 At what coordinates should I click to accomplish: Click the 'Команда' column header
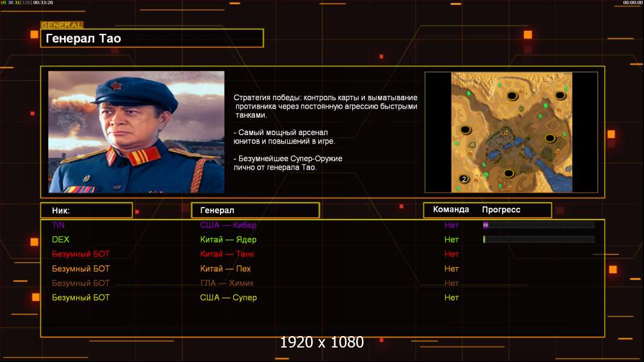[x=451, y=209]
